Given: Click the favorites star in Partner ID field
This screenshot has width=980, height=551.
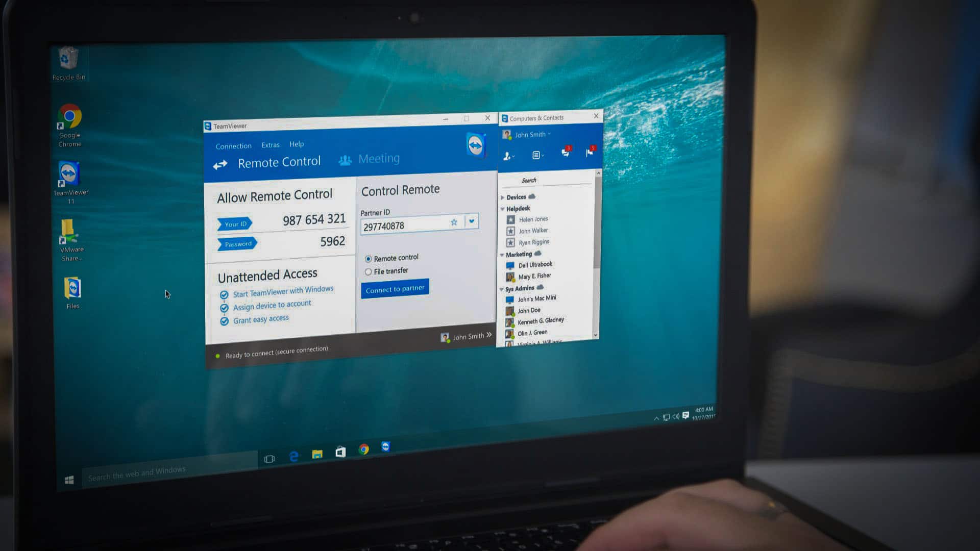Looking at the screenshot, I should 454,222.
